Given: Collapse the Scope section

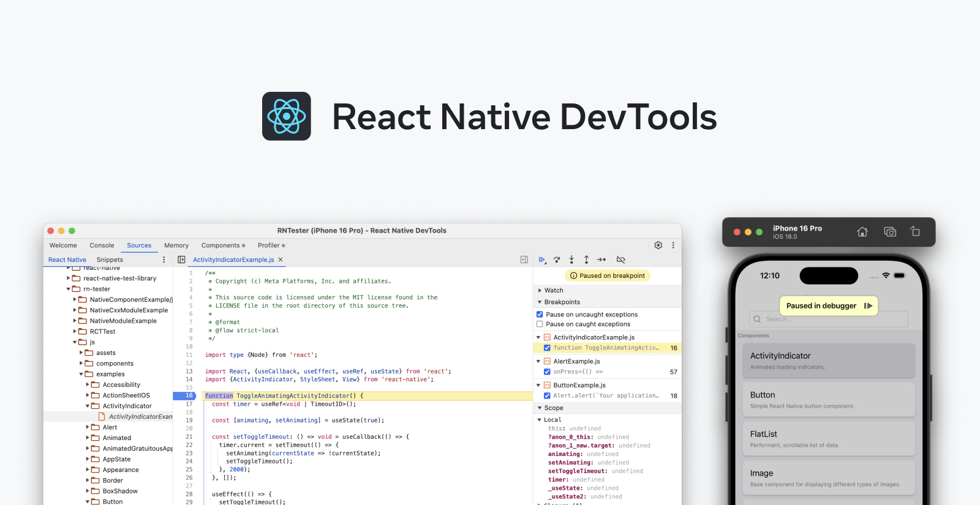Looking at the screenshot, I should tap(540, 408).
